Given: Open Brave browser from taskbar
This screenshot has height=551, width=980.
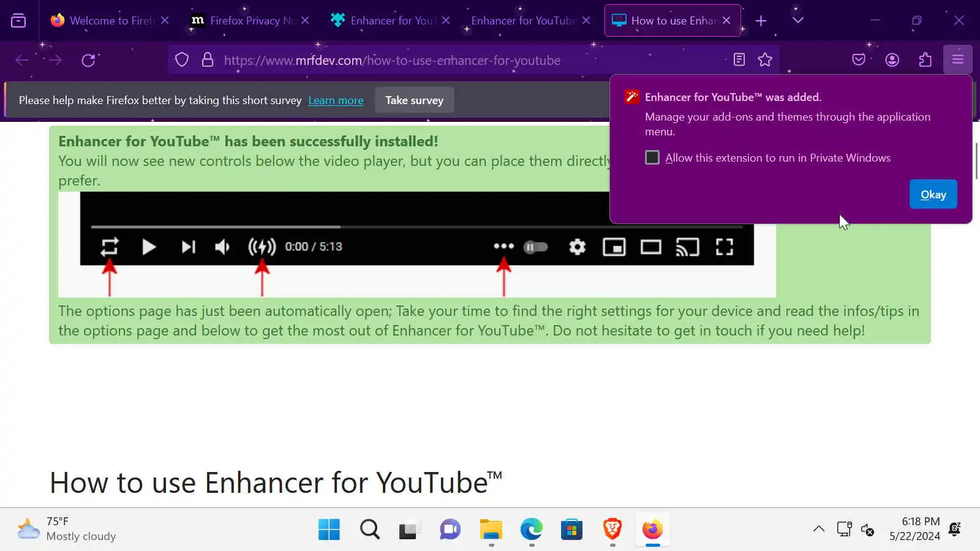Looking at the screenshot, I should pos(612,530).
